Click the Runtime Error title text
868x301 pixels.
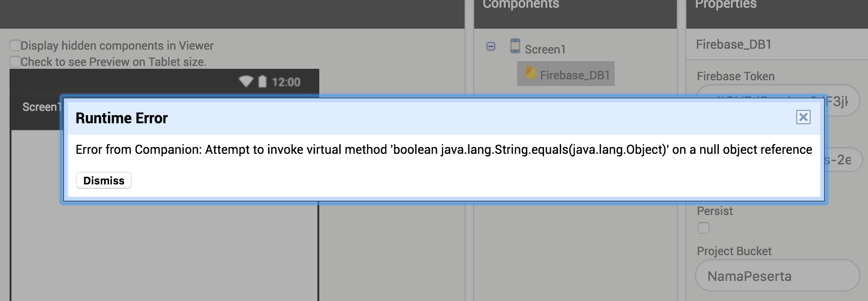coord(121,118)
